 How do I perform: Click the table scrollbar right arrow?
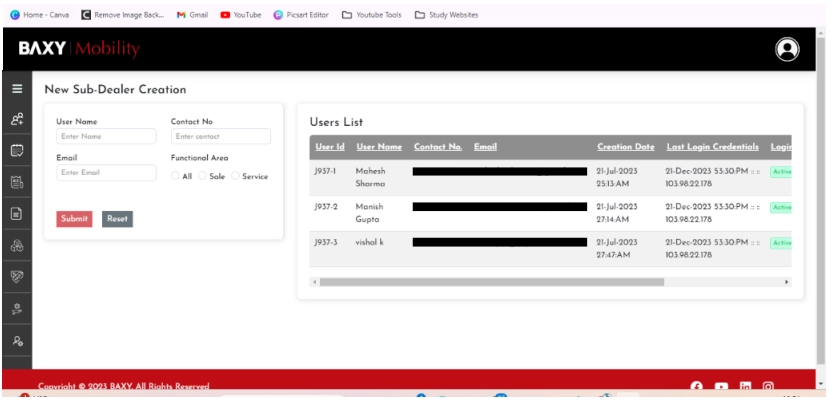pos(787,282)
